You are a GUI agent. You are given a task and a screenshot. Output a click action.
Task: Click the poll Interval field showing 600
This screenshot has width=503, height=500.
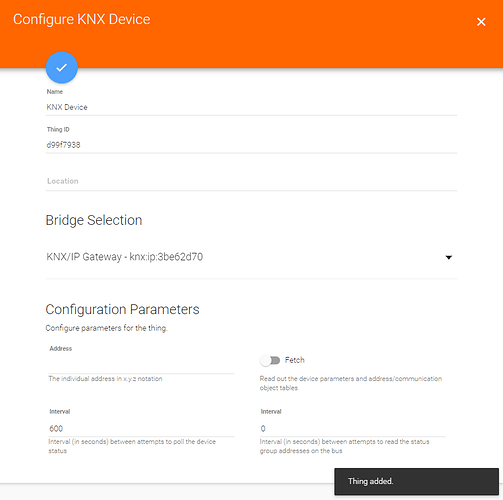141,429
